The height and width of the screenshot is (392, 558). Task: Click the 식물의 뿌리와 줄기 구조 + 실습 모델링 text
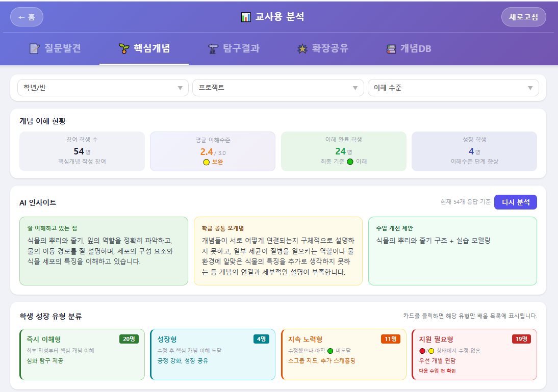pyautogui.click(x=433, y=241)
